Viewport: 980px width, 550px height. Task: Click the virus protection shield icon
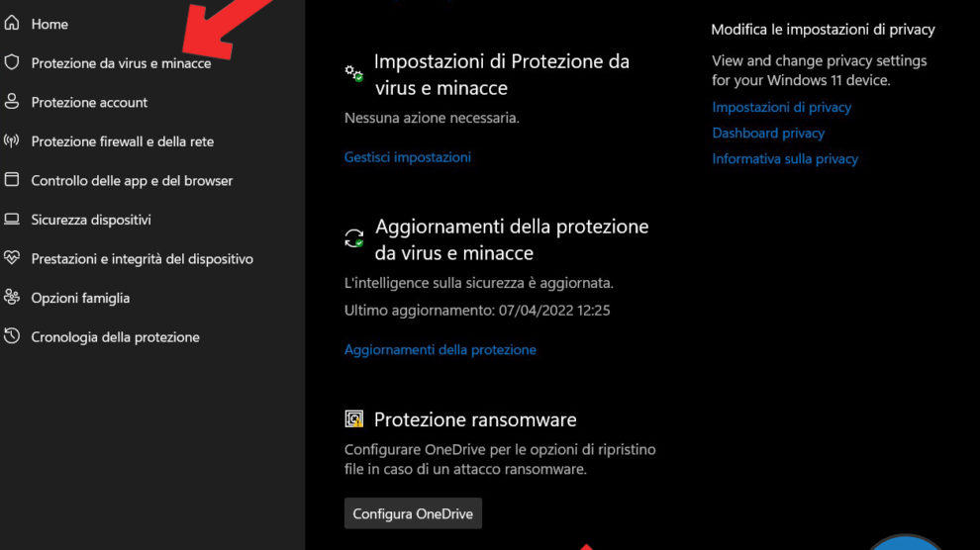(x=12, y=62)
